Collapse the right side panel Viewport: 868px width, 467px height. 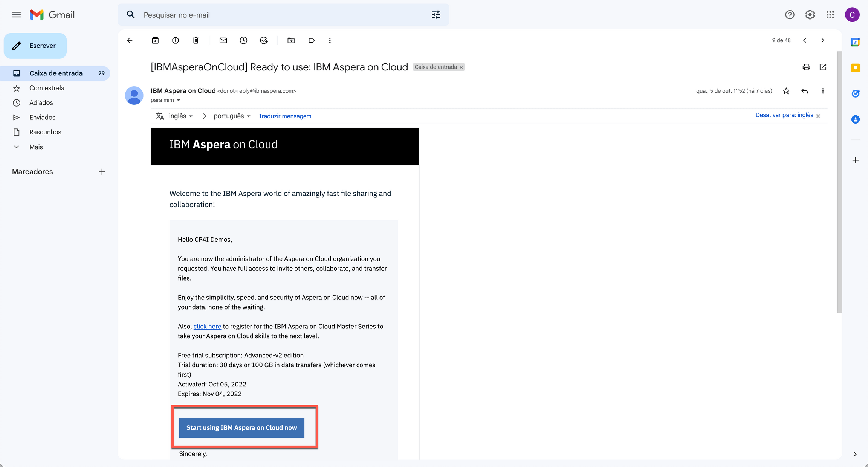click(x=855, y=454)
